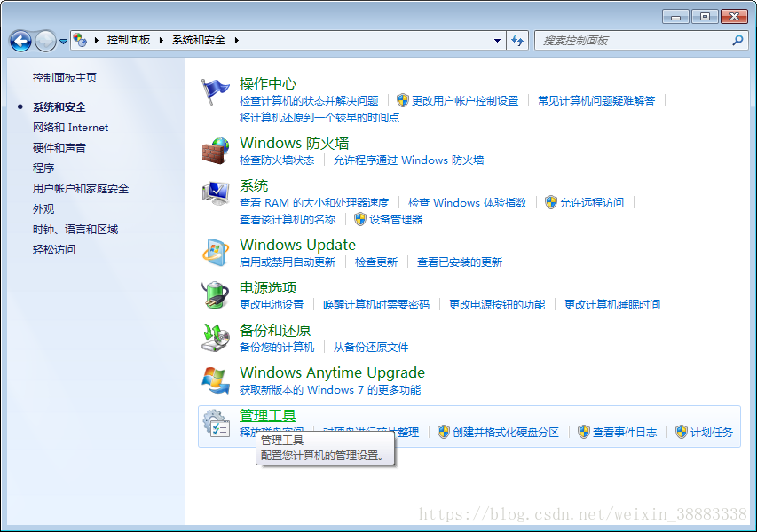The image size is (757, 532).
Task: Click 常见计算机问题疑难解答 link
Action: coord(596,100)
